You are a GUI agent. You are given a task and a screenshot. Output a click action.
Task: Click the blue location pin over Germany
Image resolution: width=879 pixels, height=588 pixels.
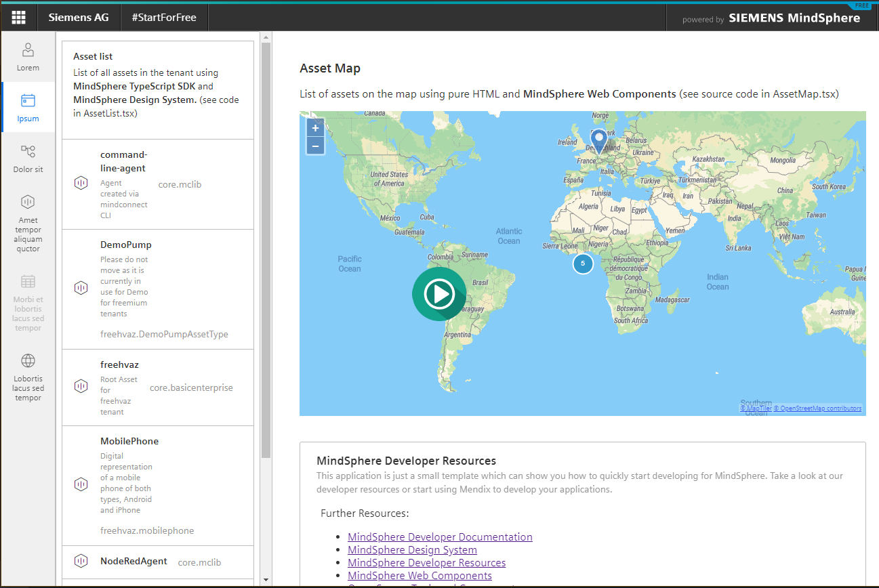coord(599,142)
